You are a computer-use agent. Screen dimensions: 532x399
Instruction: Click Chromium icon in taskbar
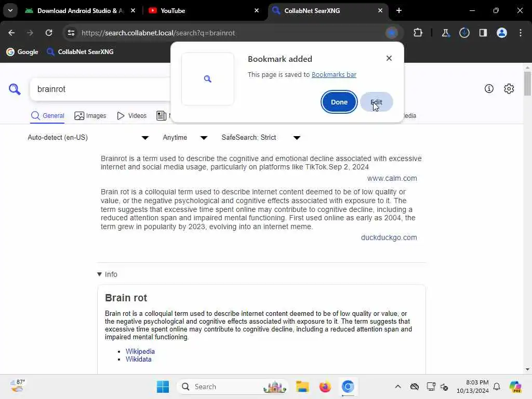click(348, 387)
